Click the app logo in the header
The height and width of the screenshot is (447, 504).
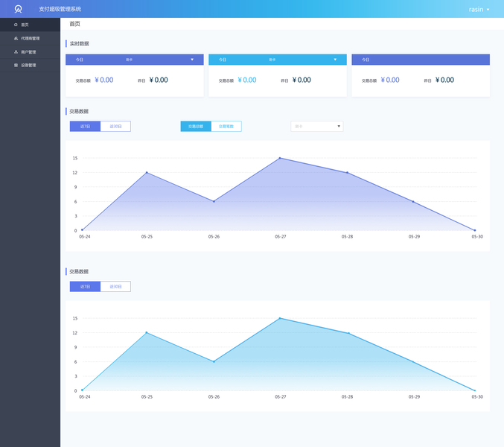click(19, 9)
